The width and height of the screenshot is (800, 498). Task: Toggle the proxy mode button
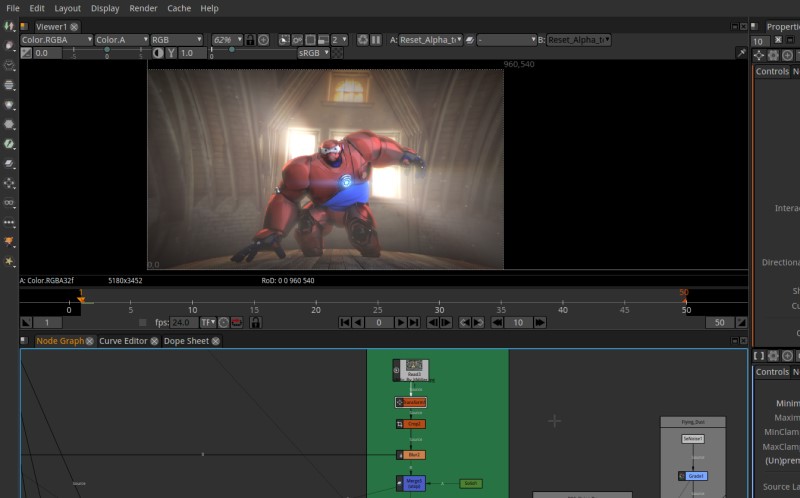tap(323, 40)
